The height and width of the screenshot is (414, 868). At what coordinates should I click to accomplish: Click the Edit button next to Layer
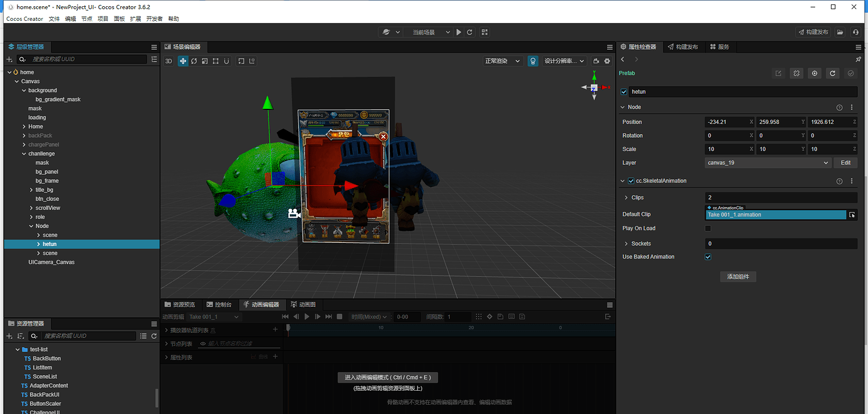click(x=845, y=162)
